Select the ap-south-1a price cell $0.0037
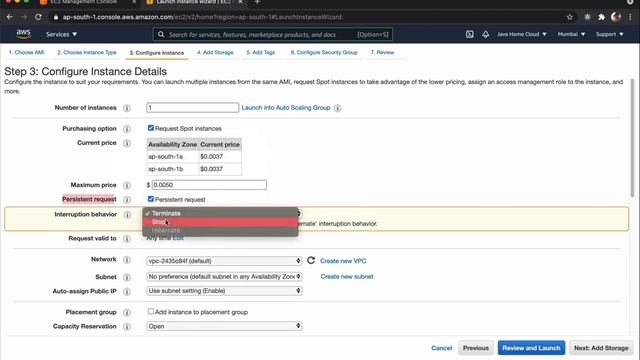The height and width of the screenshot is (360, 640). point(220,157)
